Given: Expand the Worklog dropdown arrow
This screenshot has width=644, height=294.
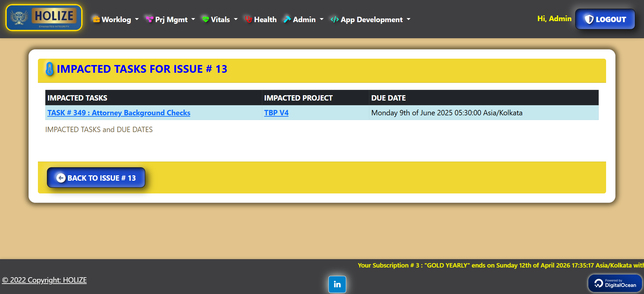Looking at the screenshot, I should [x=137, y=19].
